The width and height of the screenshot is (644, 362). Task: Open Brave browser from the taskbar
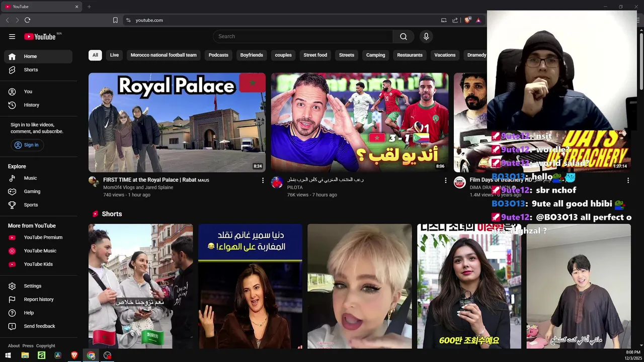click(x=74, y=355)
